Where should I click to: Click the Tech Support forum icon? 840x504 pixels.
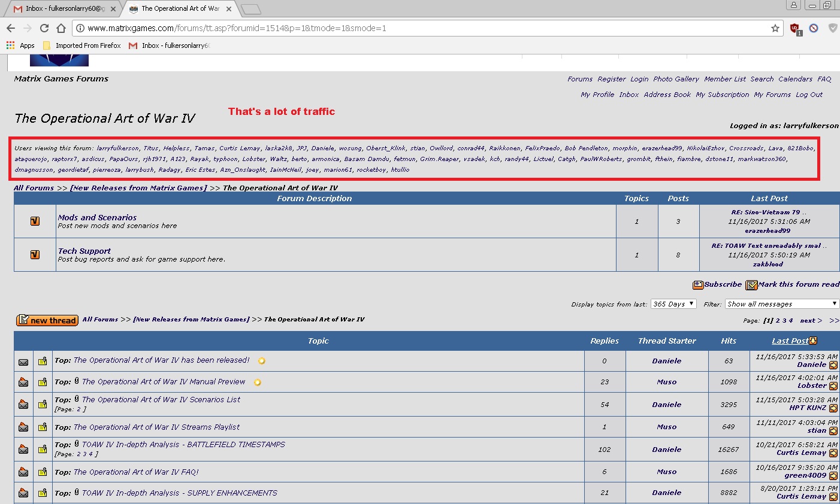click(35, 255)
